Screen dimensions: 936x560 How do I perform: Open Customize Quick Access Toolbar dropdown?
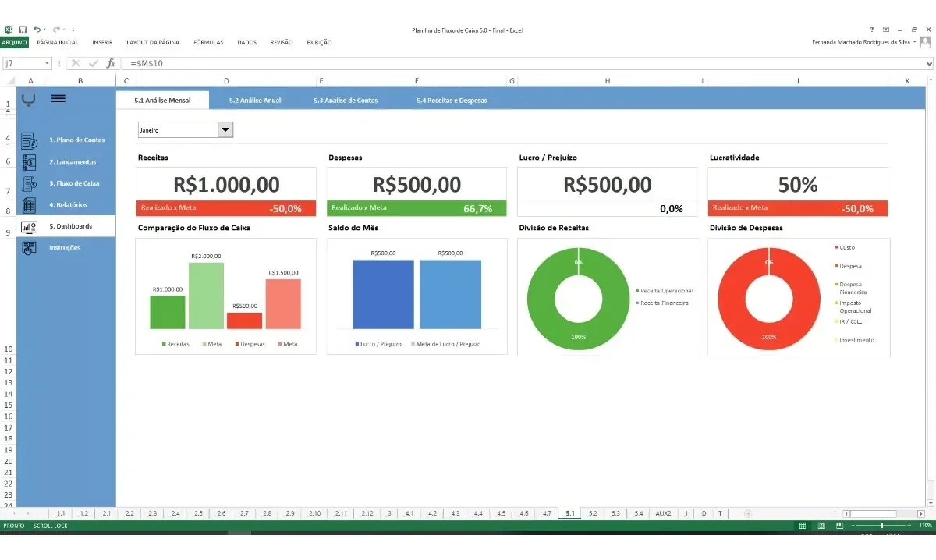[73, 30]
